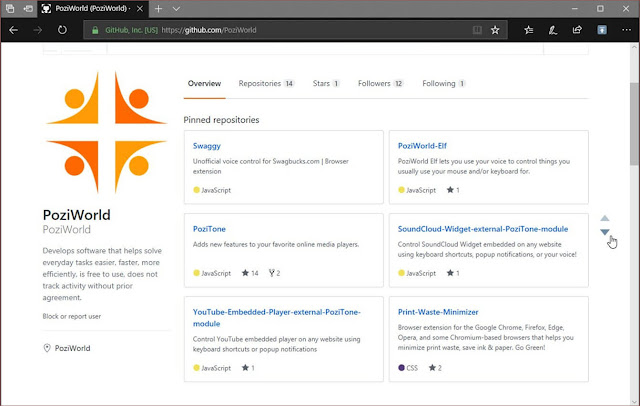Go back with the browser back arrow

(13, 30)
